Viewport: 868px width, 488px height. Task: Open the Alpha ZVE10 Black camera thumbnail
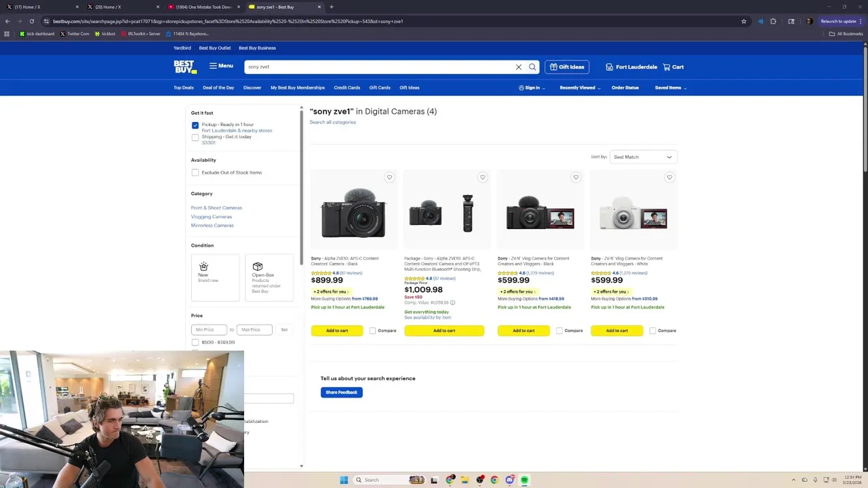[x=354, y=212]
